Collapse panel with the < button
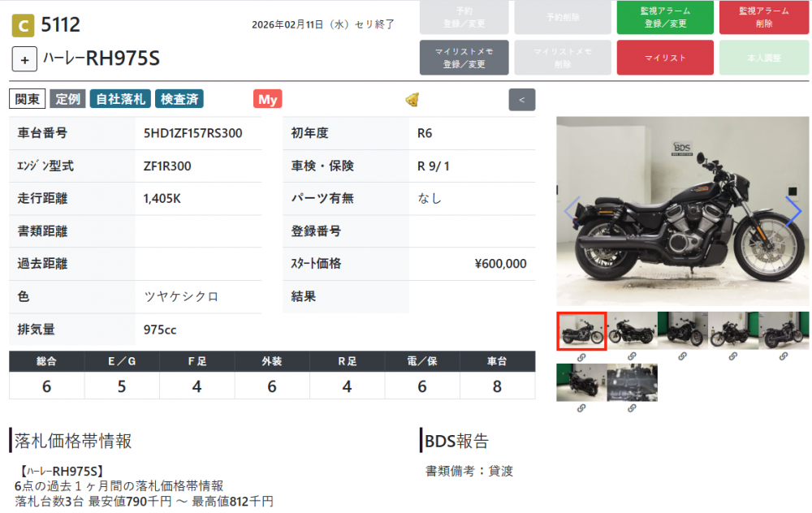 coord(522,99)
